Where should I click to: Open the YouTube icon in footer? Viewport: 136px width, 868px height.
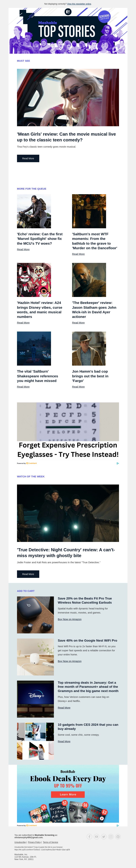coord(97,837)
